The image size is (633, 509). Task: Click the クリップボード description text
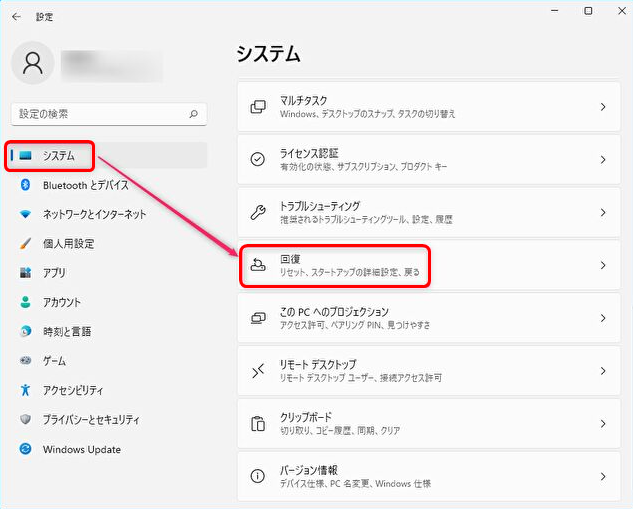tap(340, 431)
